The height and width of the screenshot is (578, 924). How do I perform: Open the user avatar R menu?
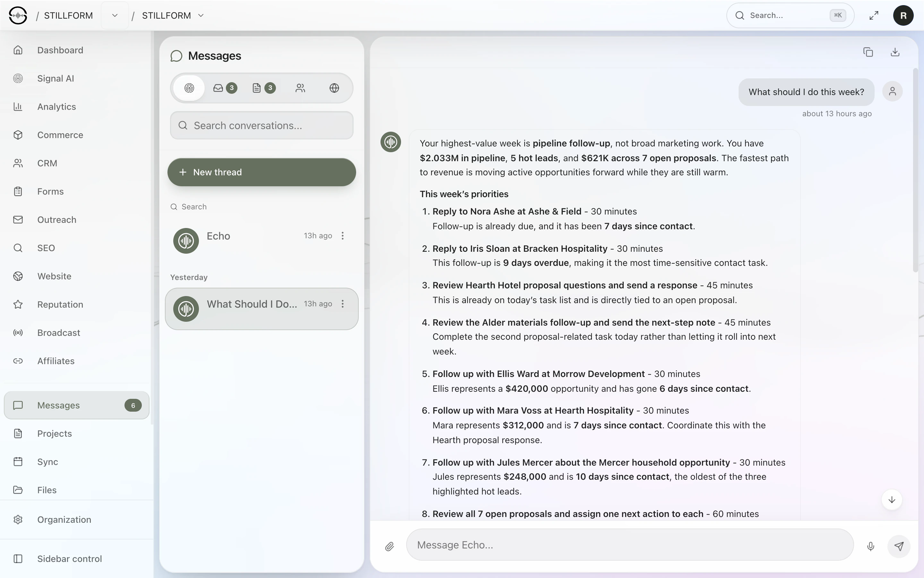tap(903, 15)
